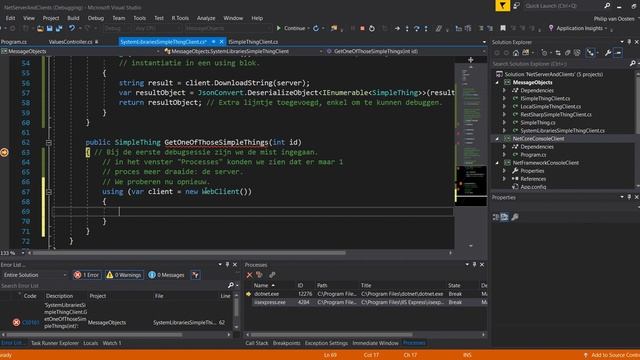The image size is (640, 360).
Task: Expand the References node
Action: point(504,179)
